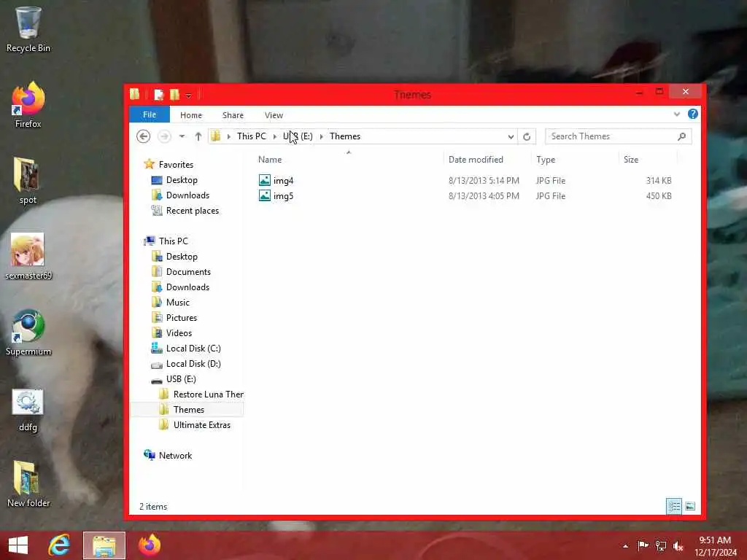Open the Home ribbon tab
This screenshot has width=747, height=560.
click(x=191, y=115)
